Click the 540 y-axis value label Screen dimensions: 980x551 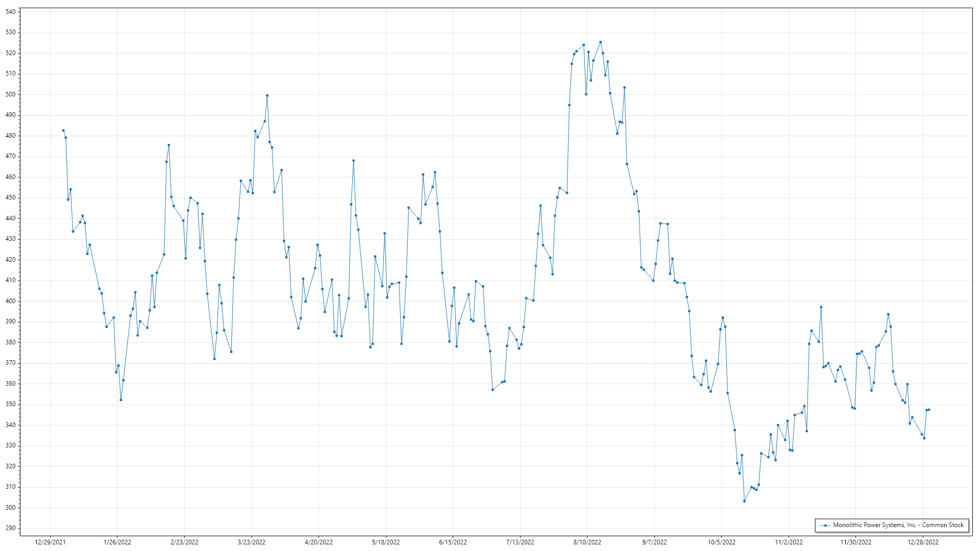pos(11,11)
